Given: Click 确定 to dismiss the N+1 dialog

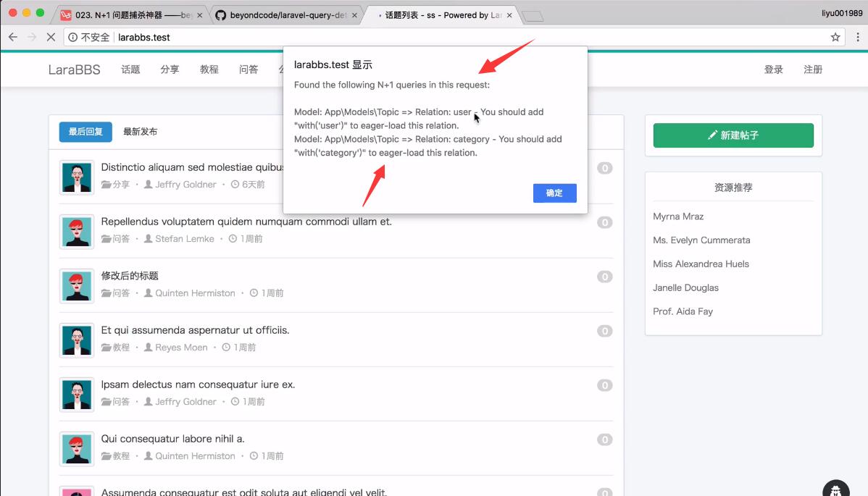Looking at the screenshot, I should pyautogui.click(x=554, y=193).
